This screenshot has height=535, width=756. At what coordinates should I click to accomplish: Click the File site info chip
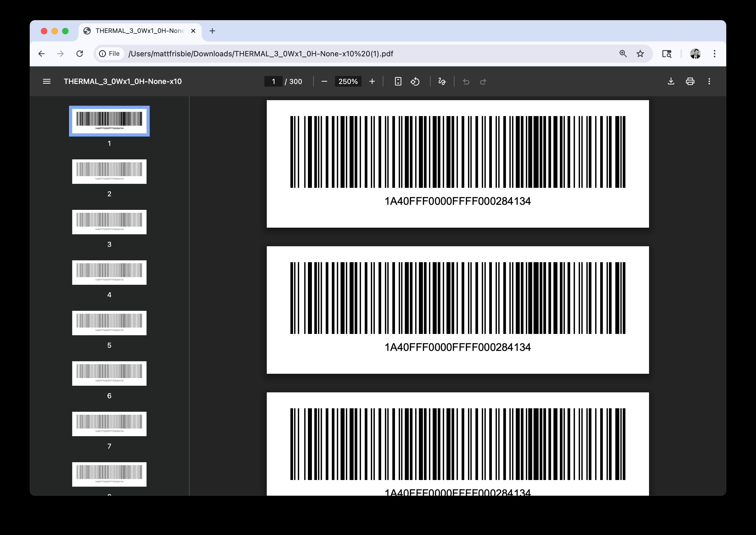110,54
